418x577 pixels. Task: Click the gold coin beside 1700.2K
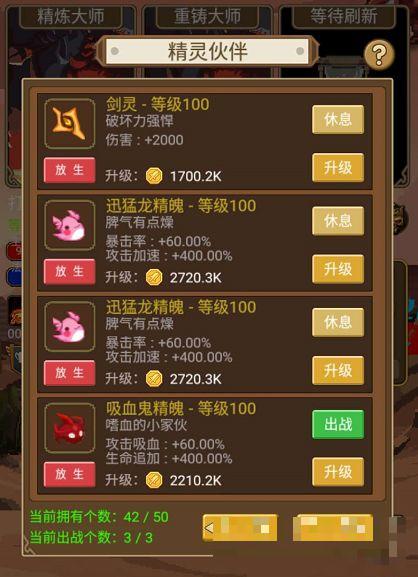click(154, 176)
